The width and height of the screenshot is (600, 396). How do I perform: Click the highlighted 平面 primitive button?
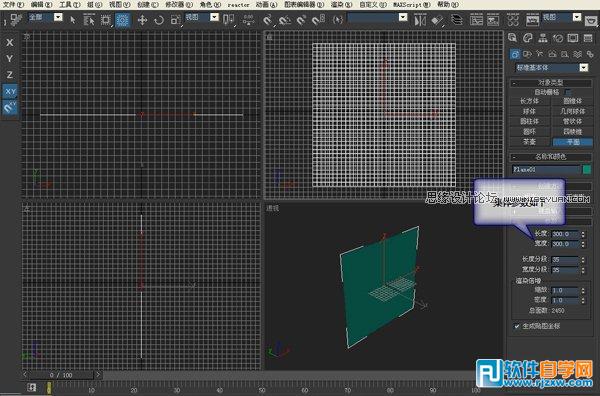[x=572, y=142]
